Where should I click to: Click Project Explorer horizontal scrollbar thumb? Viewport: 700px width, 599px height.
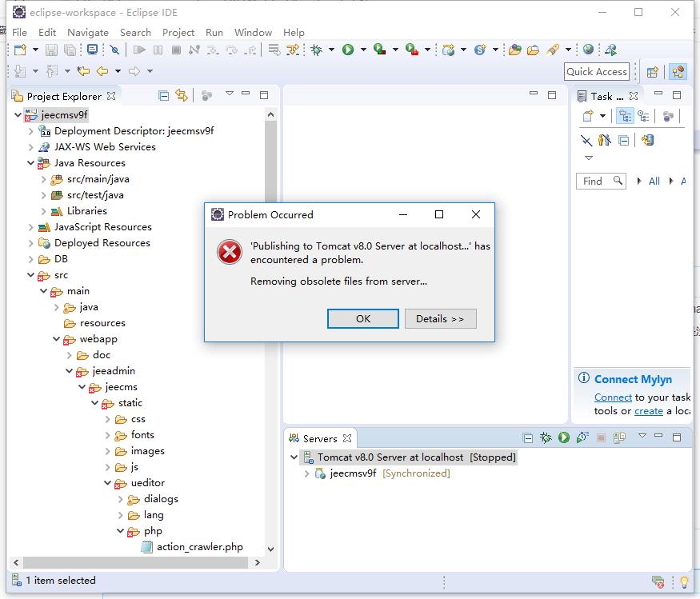coord(135,562)
